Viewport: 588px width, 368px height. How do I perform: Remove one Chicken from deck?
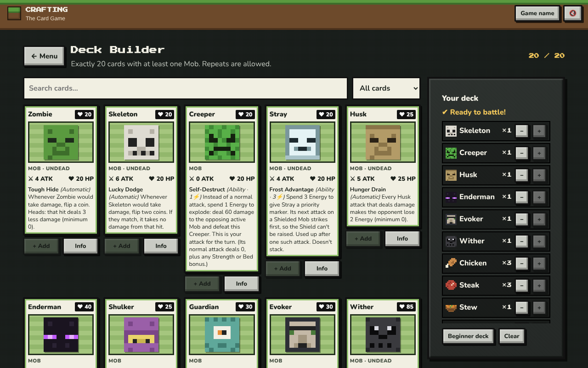click(x=522, y=264)
